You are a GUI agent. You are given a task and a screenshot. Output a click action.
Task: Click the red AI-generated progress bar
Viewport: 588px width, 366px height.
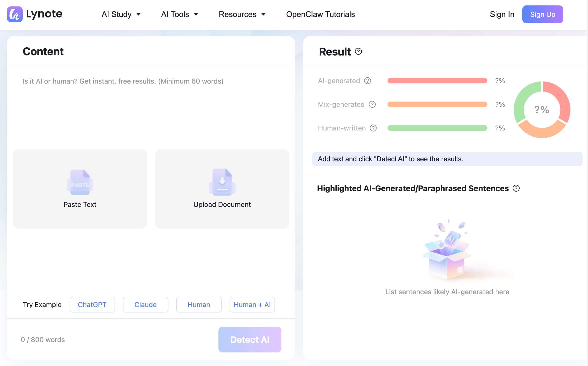click(x=437, y=81)
